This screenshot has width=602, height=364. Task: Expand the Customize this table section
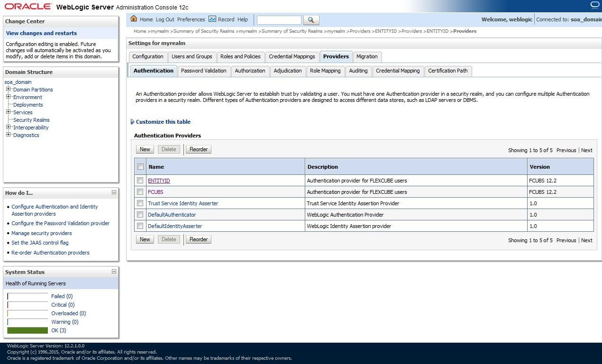click(x=133, y=122)
